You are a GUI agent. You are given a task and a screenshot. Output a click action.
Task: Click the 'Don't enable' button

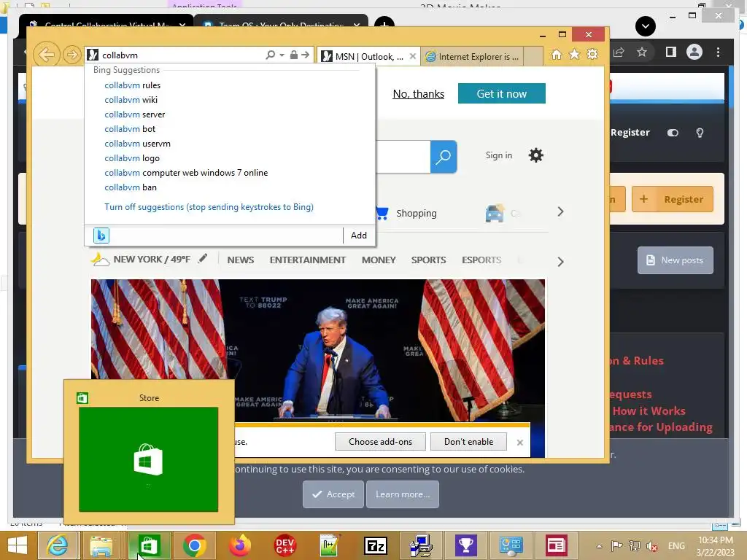pos(469,441)
